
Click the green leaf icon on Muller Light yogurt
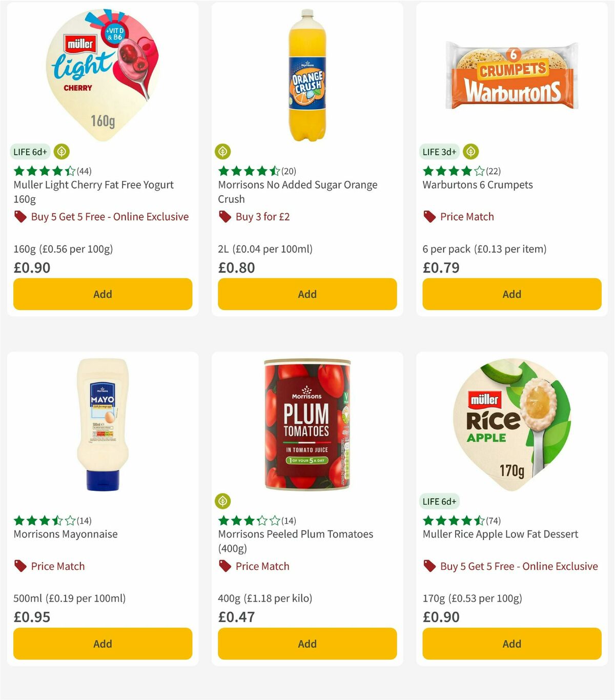[x=61, y=152]
